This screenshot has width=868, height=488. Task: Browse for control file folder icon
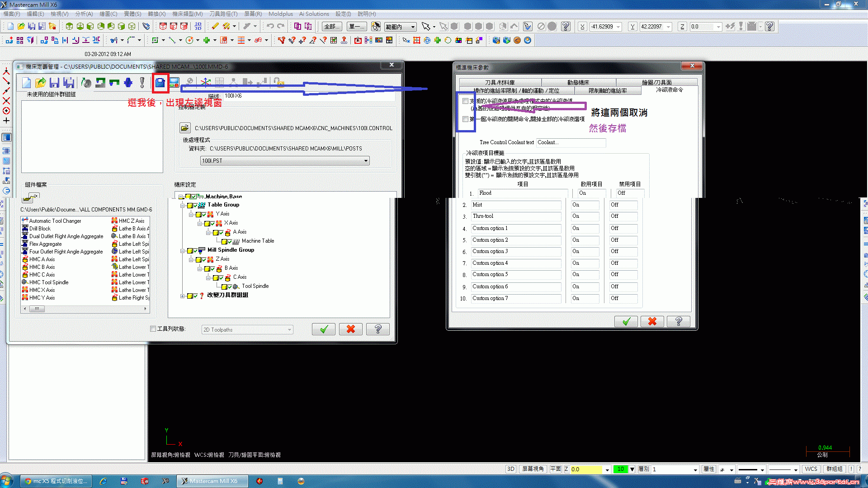pyautogui.click(x=184, y=128)
